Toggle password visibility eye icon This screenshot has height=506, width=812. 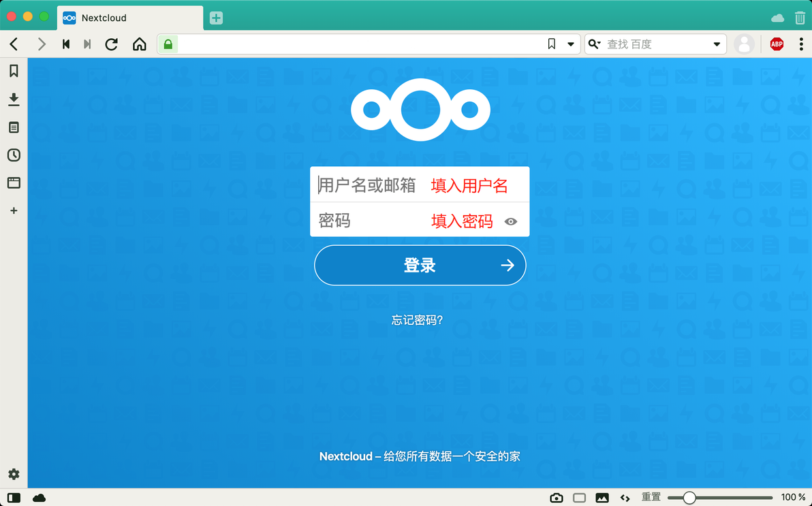pos(511,221)
